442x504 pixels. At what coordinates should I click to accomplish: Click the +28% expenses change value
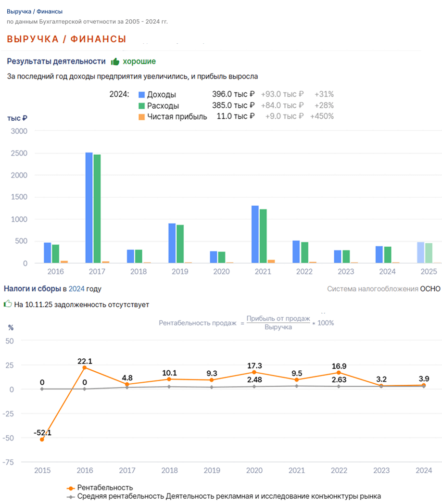324,105
